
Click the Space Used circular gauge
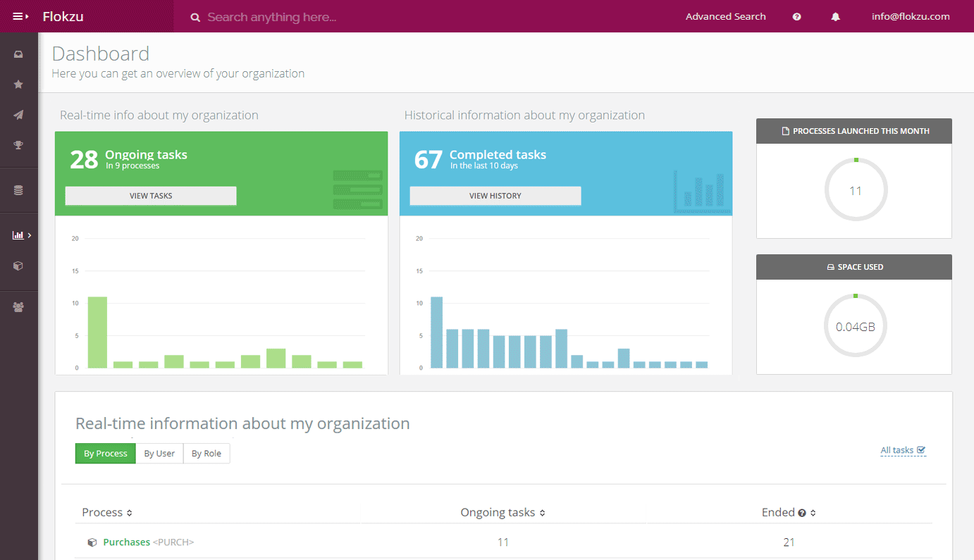[855, 326]
